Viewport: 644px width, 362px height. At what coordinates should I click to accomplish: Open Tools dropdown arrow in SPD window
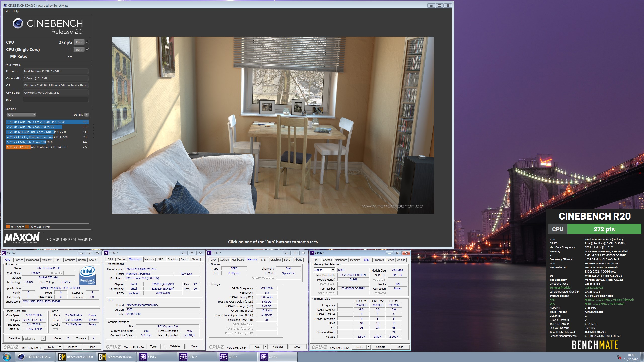pyautogui.click(x=368, y=347)
